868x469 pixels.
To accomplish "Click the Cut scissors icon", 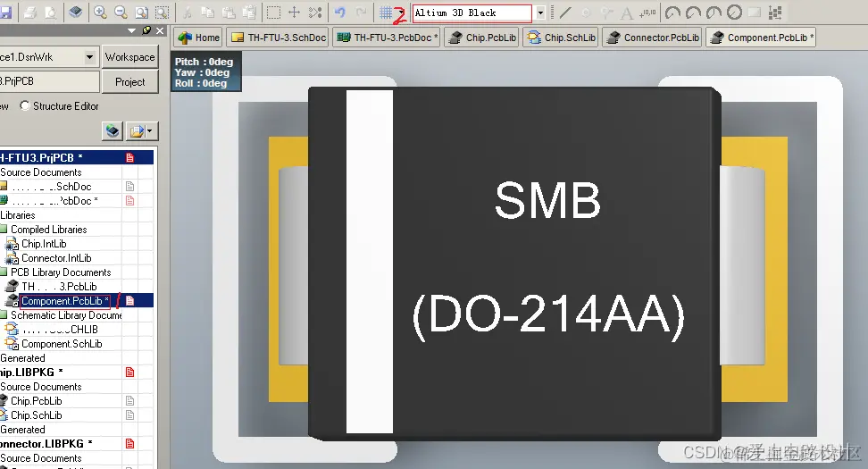I will click(188, 13).
